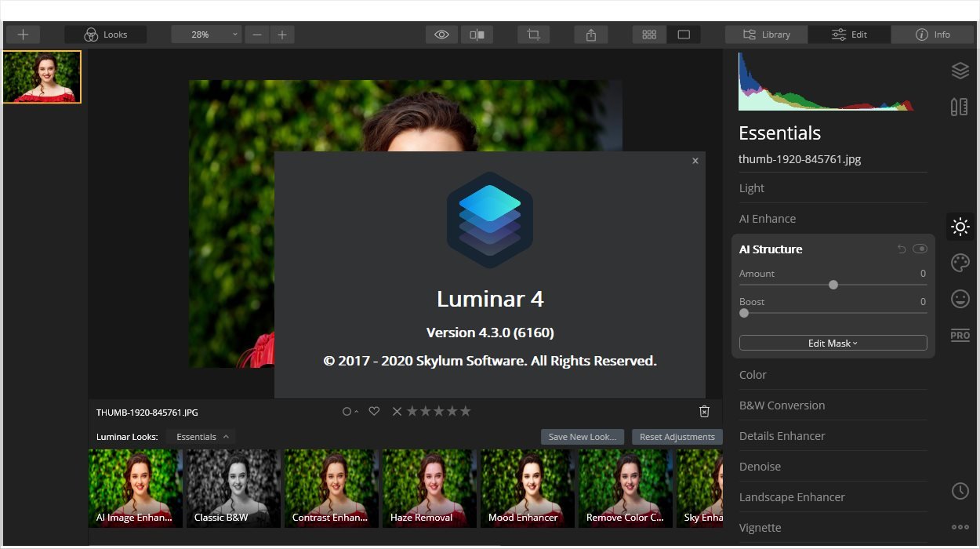
Task: Open the PRO tools section
Action: 960,335
